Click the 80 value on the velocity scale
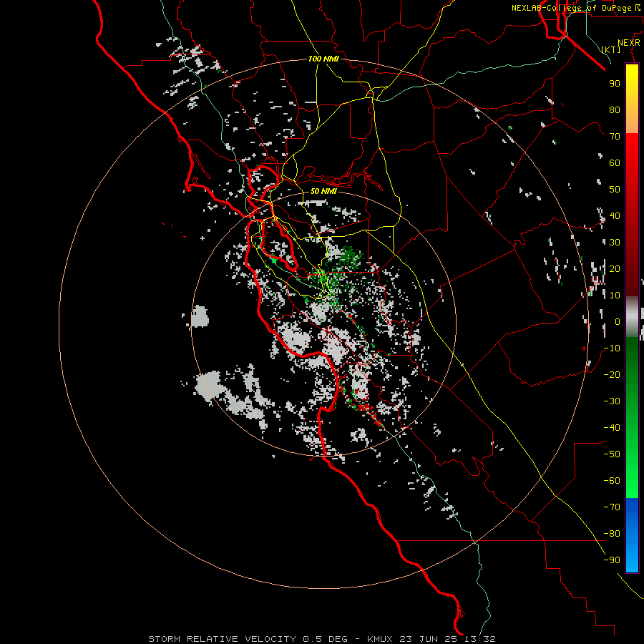The image size is (644, 644). pyautogui.click(x=615, y=109)
